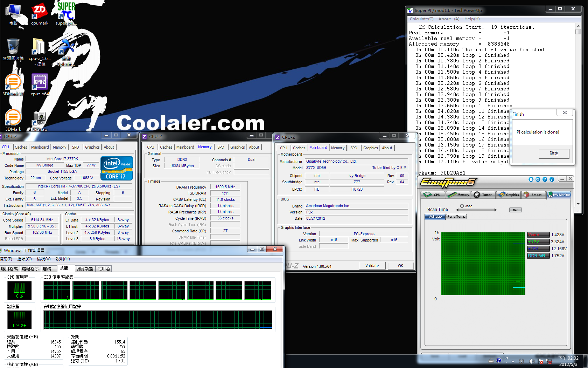Screen dimensions: 588x368
Task: Open the cpu-z_1.6 捷徑 folder shortcut
Action: pyautogui.click(x=39, y=52)
